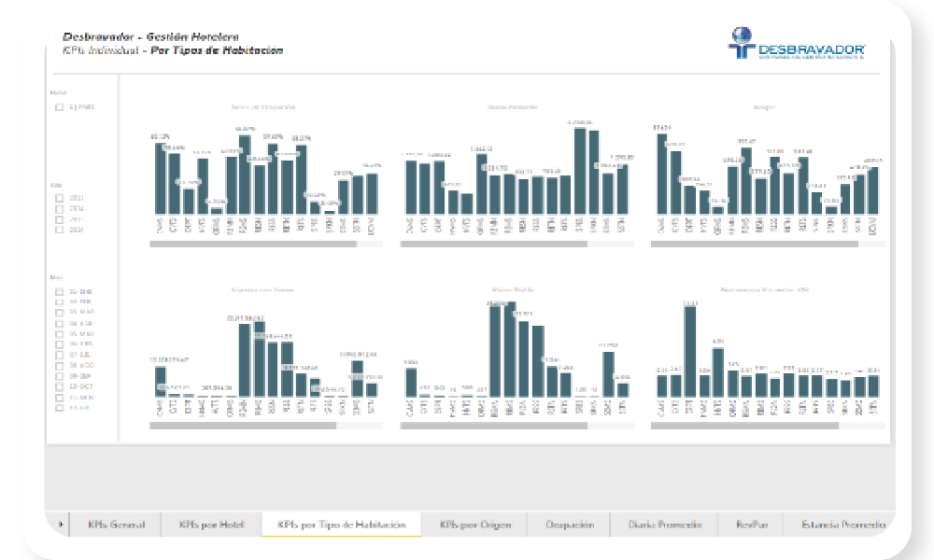Screen dimensions: 934x560
Task: Check the 05-MAY month checkbox
Action: (59, 334)
